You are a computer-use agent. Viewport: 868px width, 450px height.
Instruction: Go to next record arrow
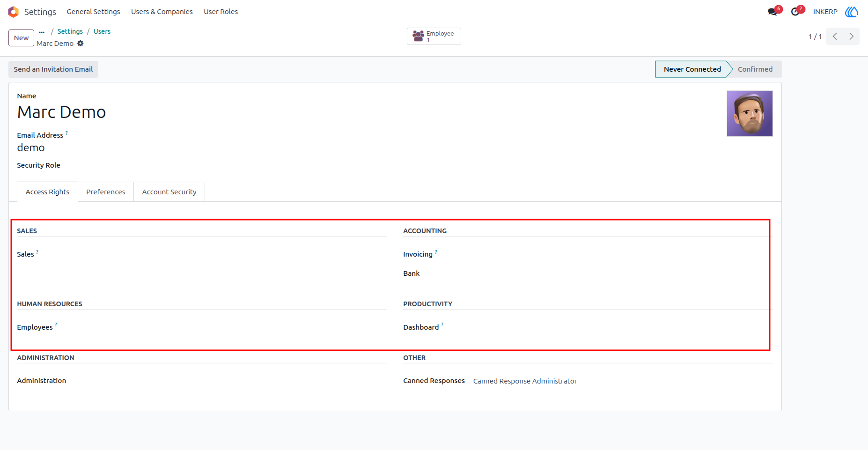click(852, 37)
